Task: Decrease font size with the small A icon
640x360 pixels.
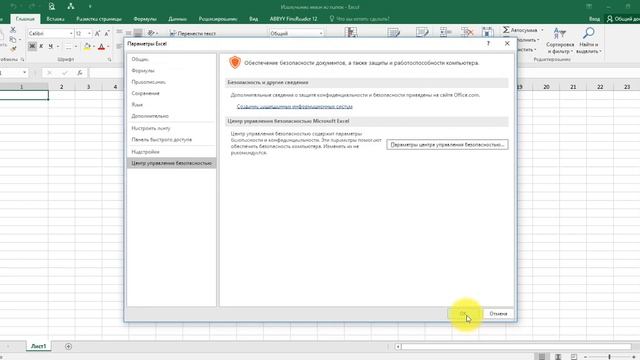Action: [x=107, y=33]
